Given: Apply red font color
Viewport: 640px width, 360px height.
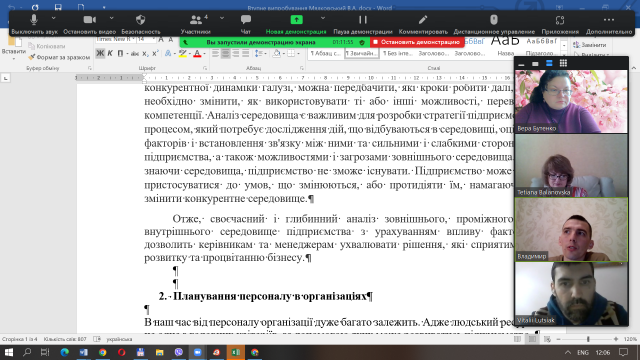Looking at the screenshot, I should coord(197,53).
